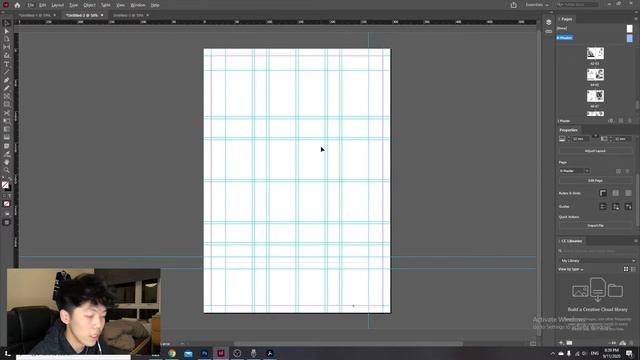This screenshot has height=360, width=640.
Task: Click the CC Libraries search field
Action: click(x=598, y=251)
